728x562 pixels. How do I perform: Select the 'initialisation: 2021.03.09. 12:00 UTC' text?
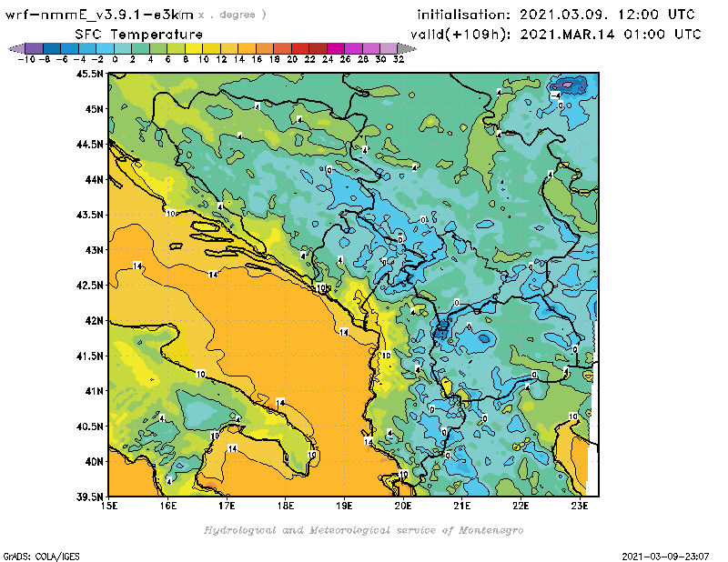(x=556, y=15)
